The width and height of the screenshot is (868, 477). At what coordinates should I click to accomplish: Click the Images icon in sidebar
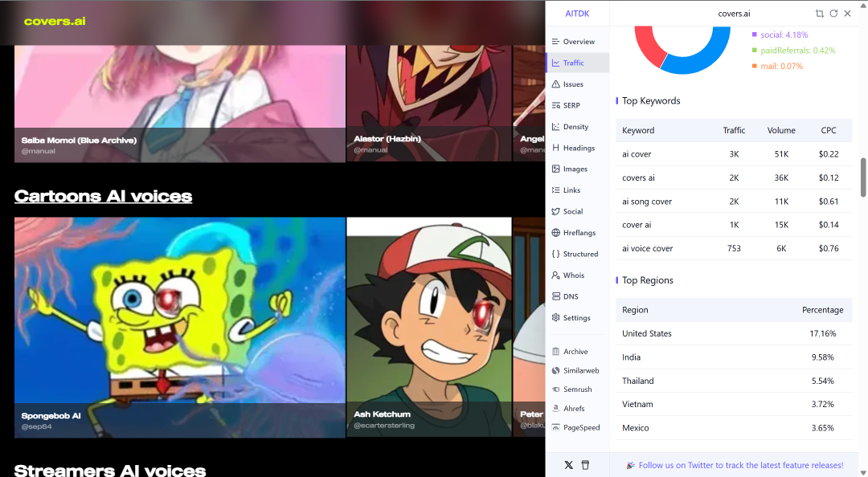[556, 169]
